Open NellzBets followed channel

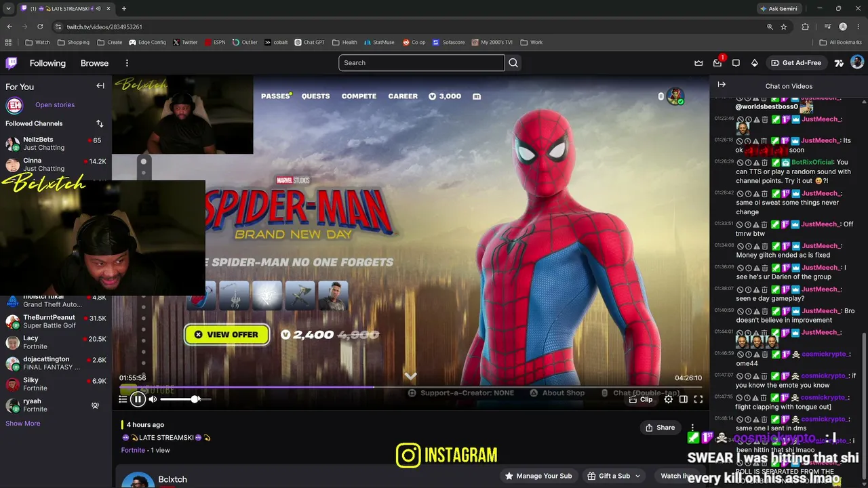tap(56, 144)
